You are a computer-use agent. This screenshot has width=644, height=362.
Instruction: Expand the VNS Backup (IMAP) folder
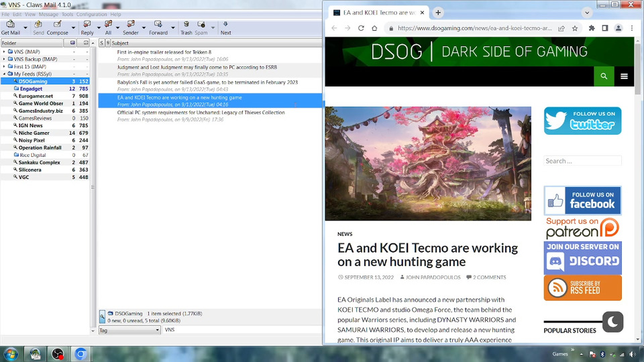(x=4, y=59)
